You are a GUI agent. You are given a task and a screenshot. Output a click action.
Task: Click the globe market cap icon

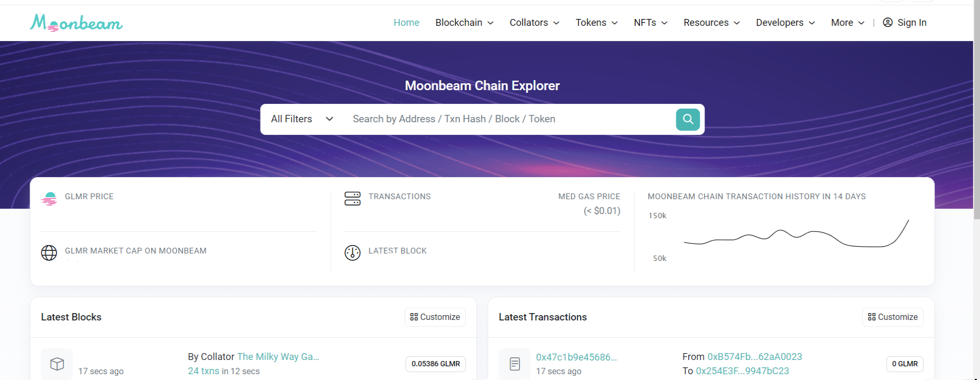[49, 253]
